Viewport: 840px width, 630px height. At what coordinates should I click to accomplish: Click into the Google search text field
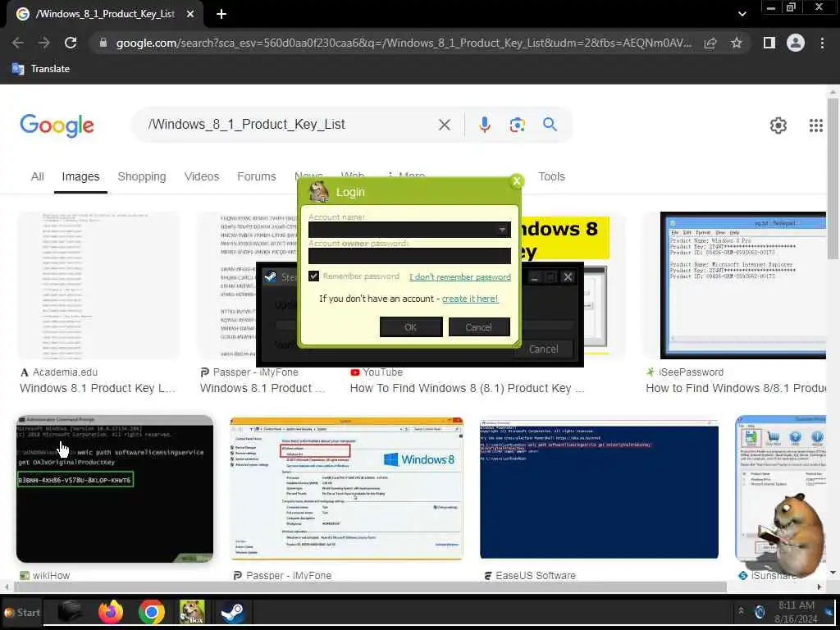(290, 125)
